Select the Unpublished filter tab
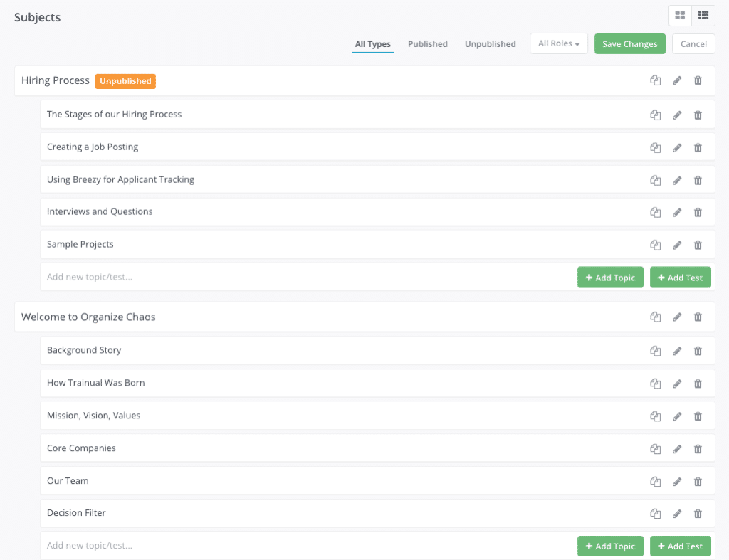This screenshot has height=560, width=729. [490, 43]
